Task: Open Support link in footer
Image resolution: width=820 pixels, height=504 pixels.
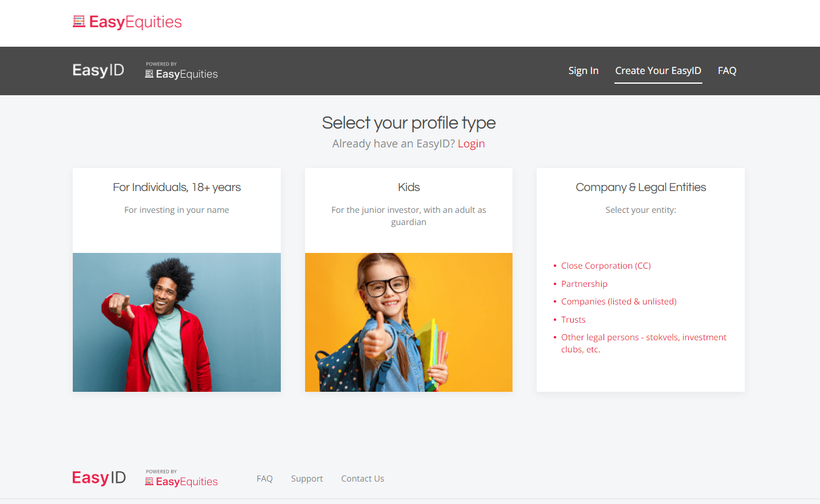Action: tap(307, 479)
